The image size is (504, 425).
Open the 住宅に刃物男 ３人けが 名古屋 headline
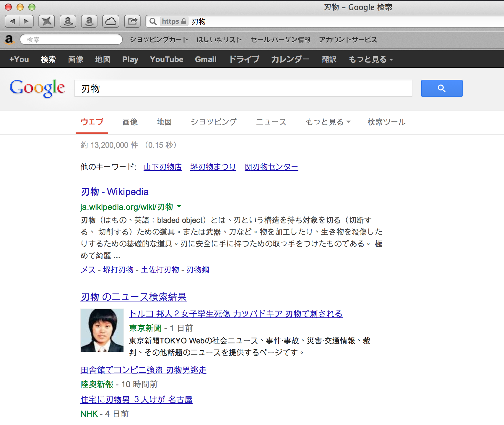tap(136, 400)
